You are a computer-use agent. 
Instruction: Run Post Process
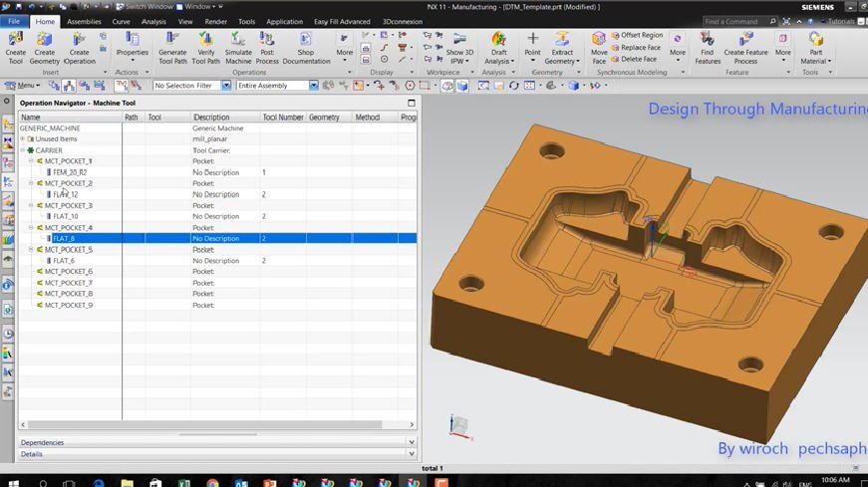click(267, 48)
